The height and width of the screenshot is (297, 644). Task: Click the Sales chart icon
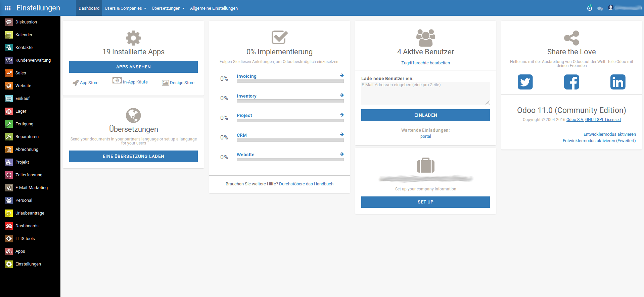point(9,73)
